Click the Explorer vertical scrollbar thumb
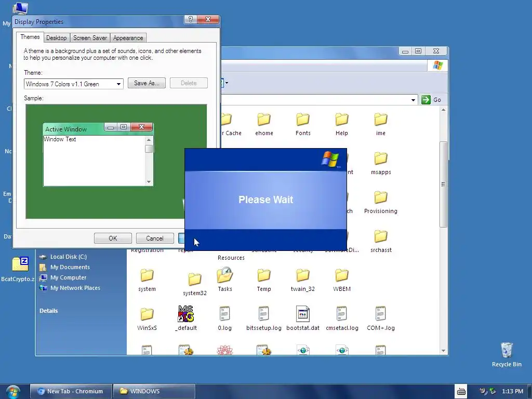This screenshot has height=399, width=532. [443, 184]
